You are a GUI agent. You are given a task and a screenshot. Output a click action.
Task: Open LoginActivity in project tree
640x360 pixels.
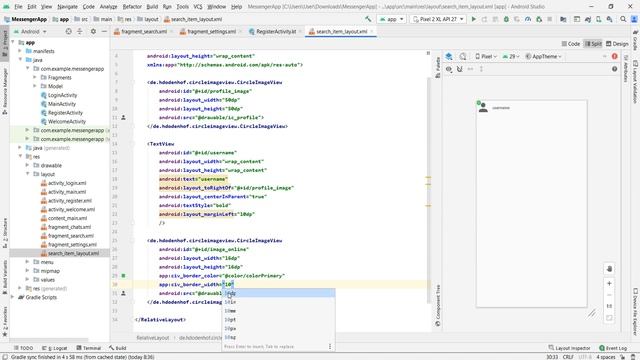62,95
